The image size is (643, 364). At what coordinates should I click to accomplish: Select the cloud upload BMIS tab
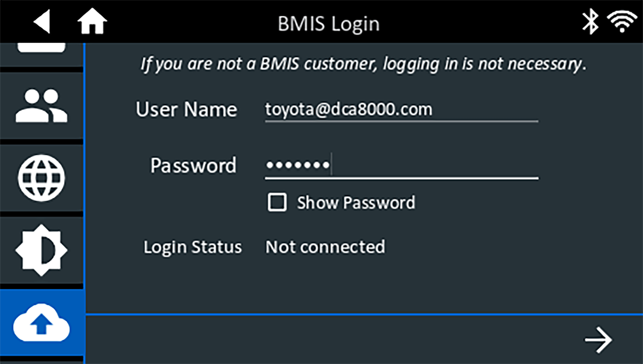pyautogui.click(x=41, y=323)
